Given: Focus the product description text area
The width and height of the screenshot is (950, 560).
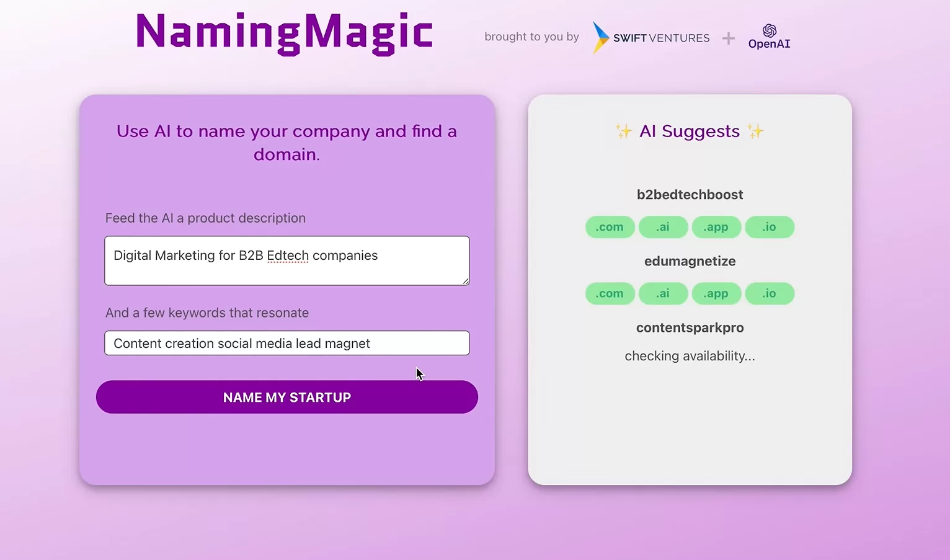Looking at the screenshot, I should coord(286,260).
